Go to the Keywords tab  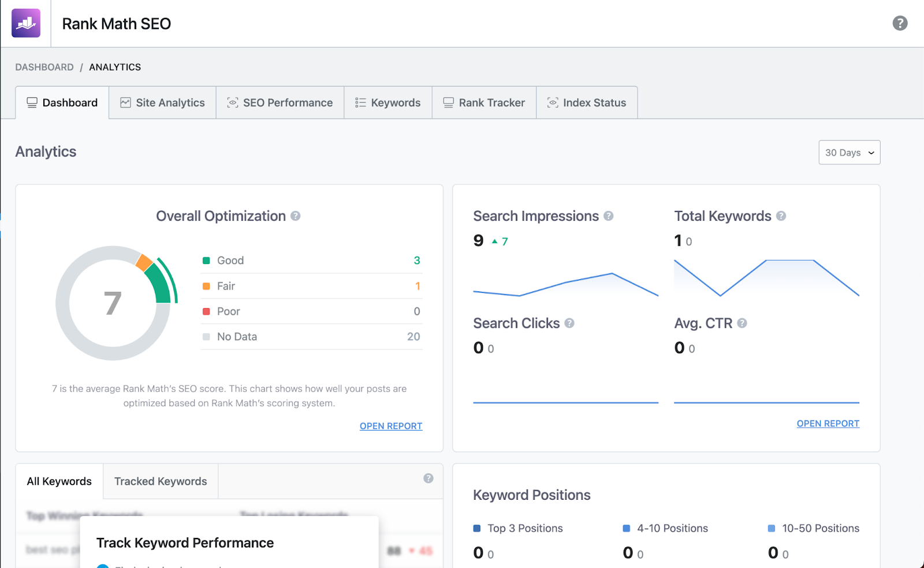(388, 103)
